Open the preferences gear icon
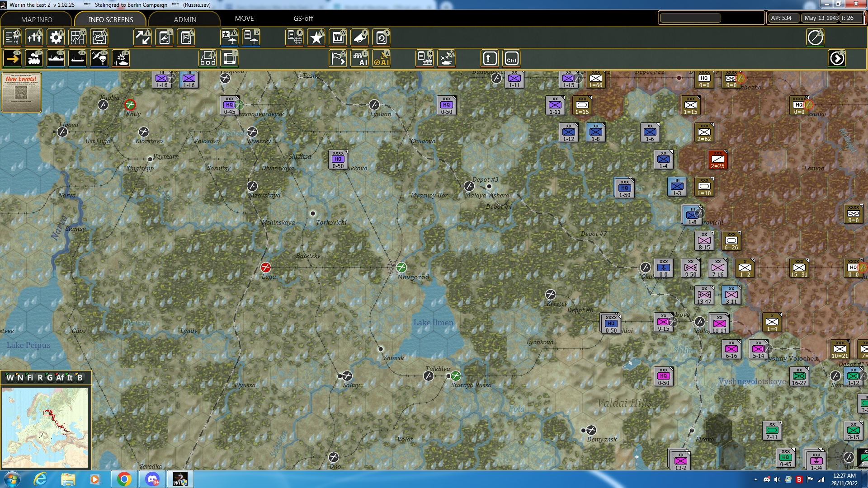868x488 pixels. tap(56, 38)
